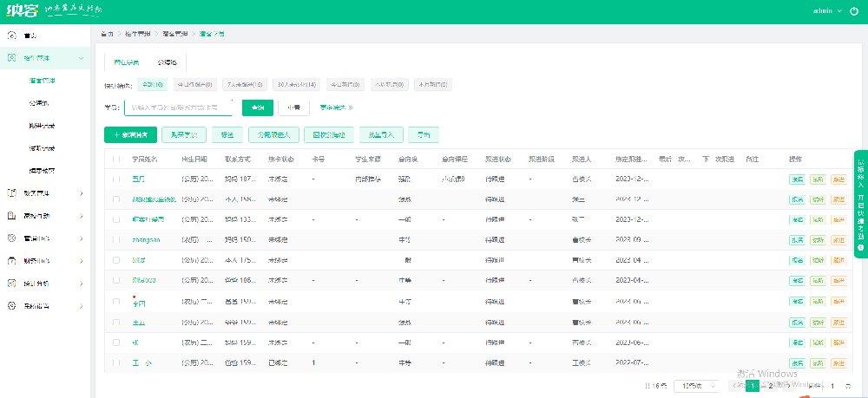Click the 招生管理 person icon in the sidebar
Viewport: 868px width, 398px height.
[x=11, y=57]
